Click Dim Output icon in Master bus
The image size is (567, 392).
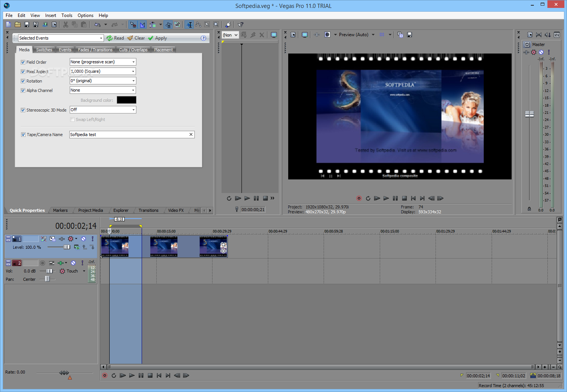548,35
